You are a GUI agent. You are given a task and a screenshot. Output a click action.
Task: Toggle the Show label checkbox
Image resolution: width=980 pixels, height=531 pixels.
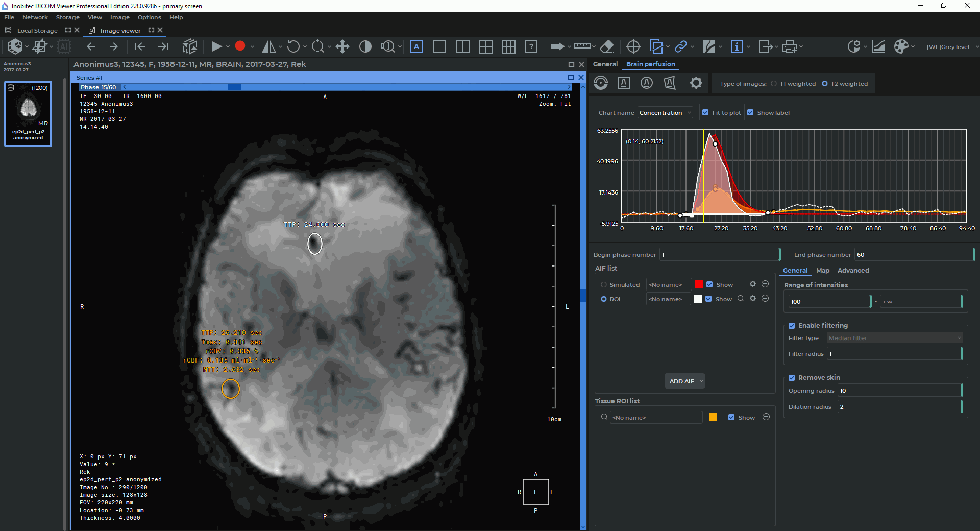point(750,112)
